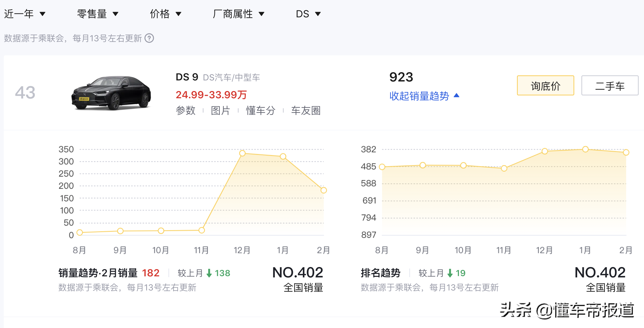Click the 11月 data point on sales chart
The image size is (644, 328).
point(202,230)
